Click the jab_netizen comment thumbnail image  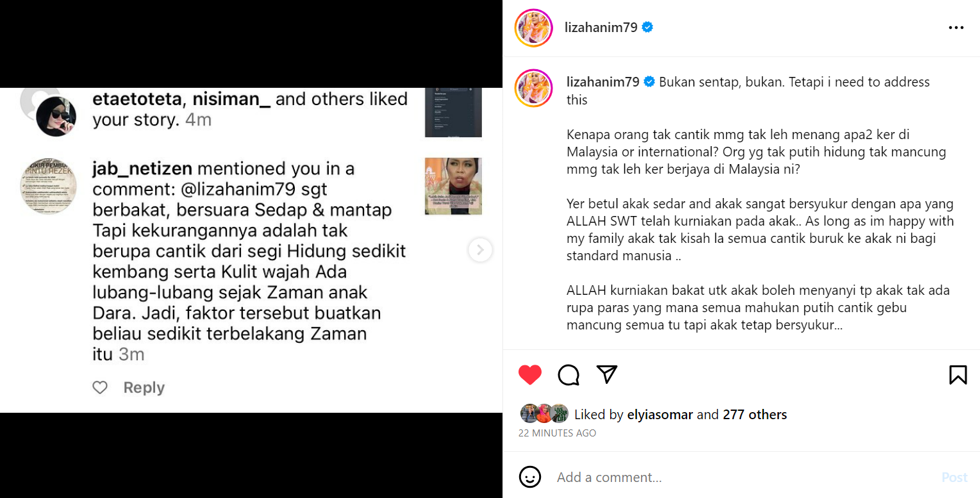pyautogui.click(x=453, y=186)
